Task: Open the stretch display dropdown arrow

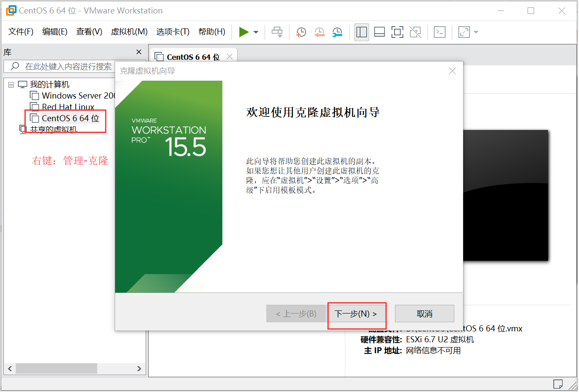Action: pos(476,32)
